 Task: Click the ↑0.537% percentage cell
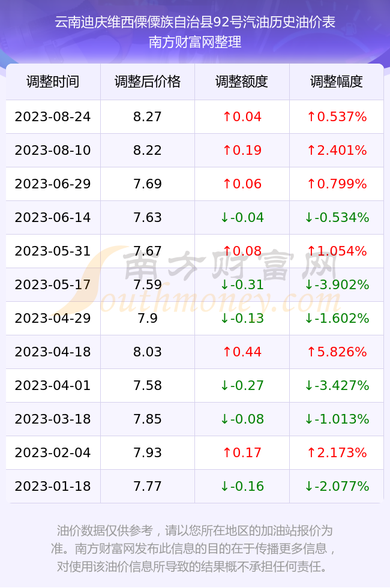tap(337, 116)
